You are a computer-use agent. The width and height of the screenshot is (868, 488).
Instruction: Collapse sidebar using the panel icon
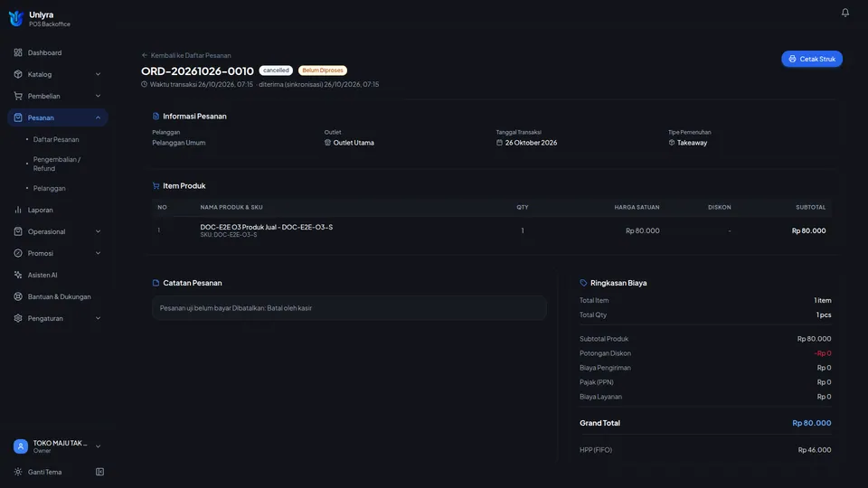[x=99, y=472]
